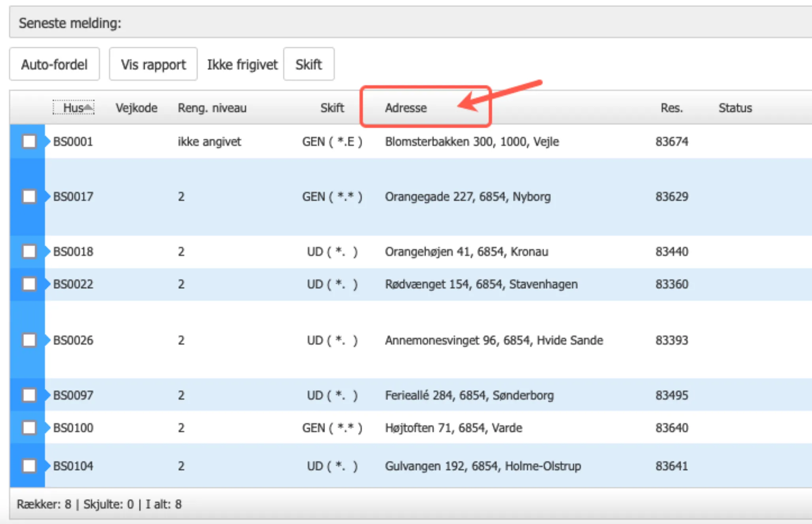
Task: Open report with Vis rapport button
Action: pos(153,64)
